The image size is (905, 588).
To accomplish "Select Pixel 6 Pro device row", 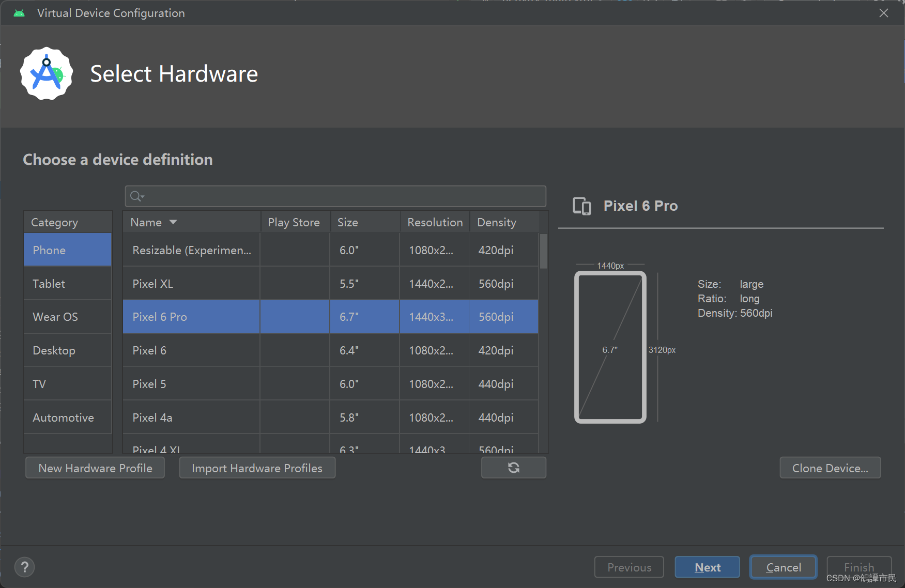I will (331, 317).
